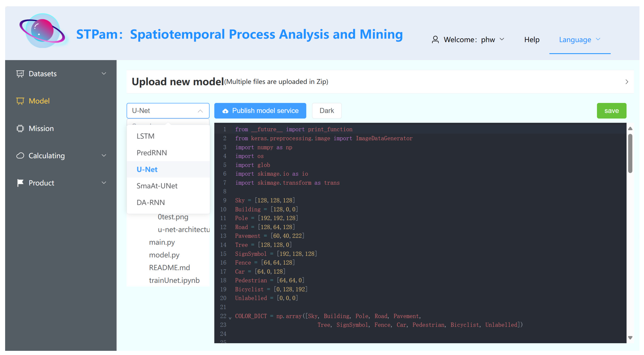Choose the PredRNN option

click(x=151, y=153)
